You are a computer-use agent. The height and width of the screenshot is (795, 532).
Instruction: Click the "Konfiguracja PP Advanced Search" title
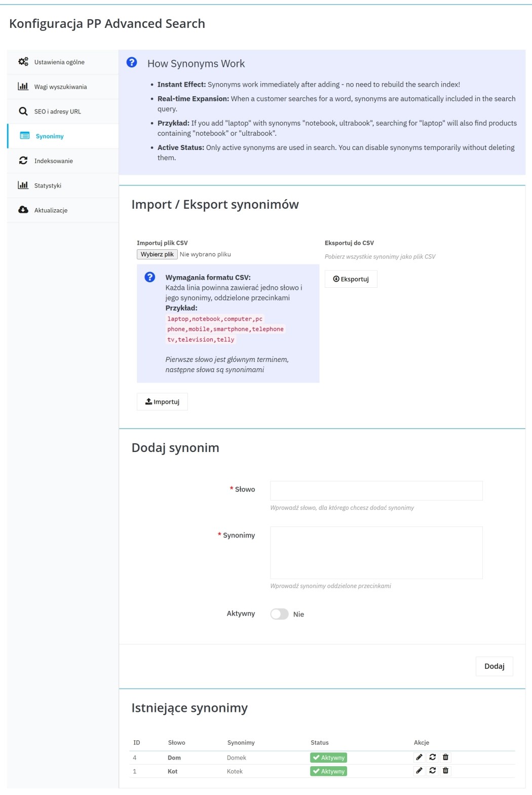click(107, 24)
